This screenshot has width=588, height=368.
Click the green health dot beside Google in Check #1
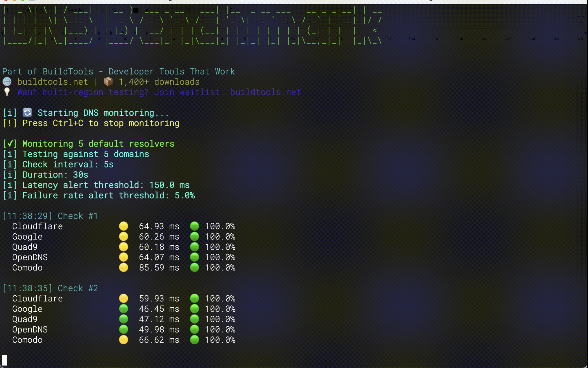click(x=195, y=236)
